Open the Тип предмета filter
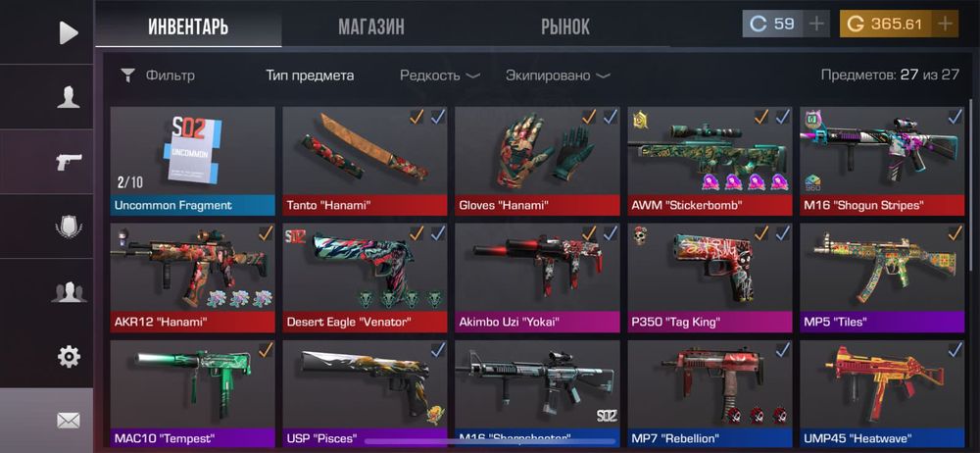This screenshot has height=453, width=980. (310, 75)
